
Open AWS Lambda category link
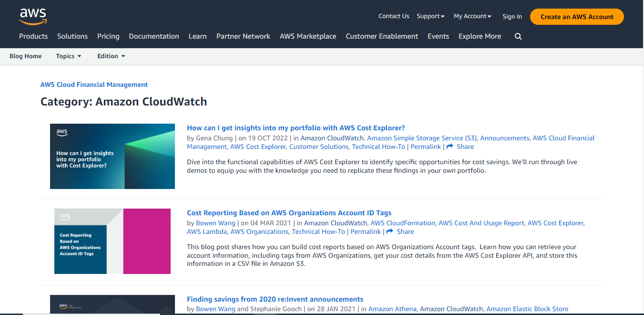click(x=207, y=231)
